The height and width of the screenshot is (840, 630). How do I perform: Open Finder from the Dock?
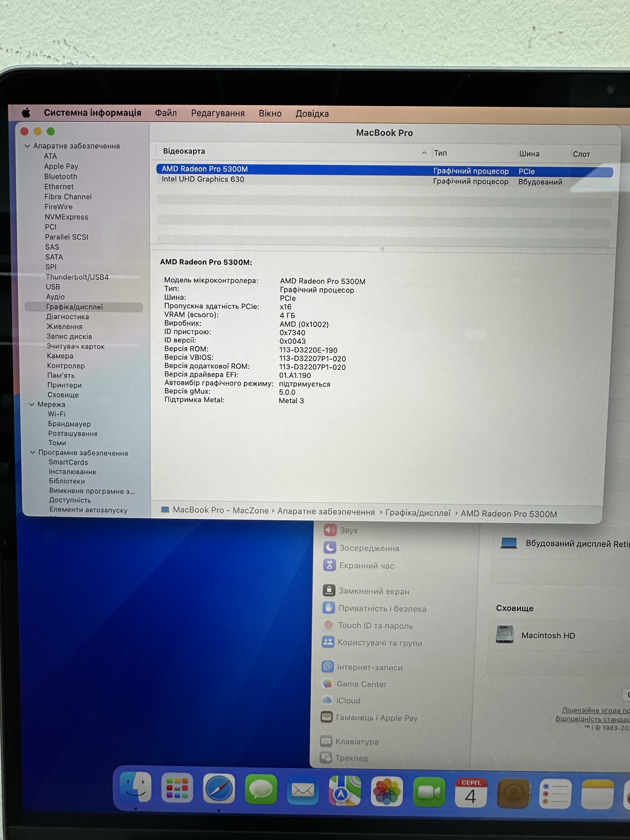point(136,787)
